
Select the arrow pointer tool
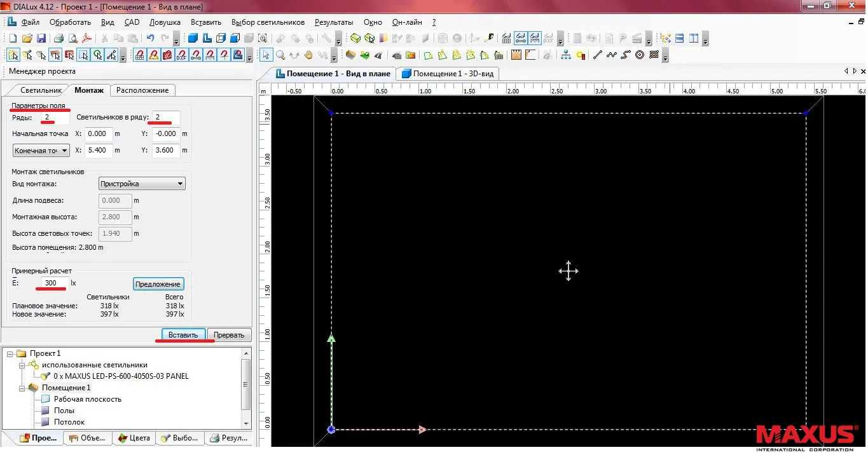pos(266,55)
